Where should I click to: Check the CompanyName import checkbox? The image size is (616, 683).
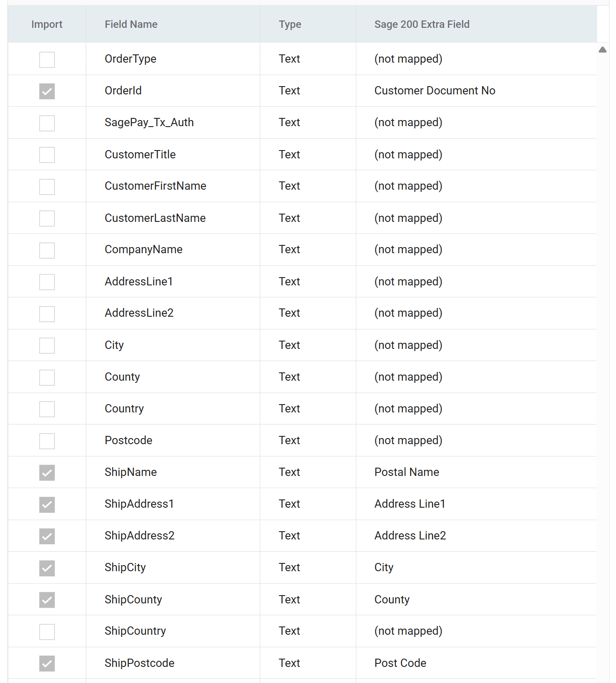[x=47, y=250]
